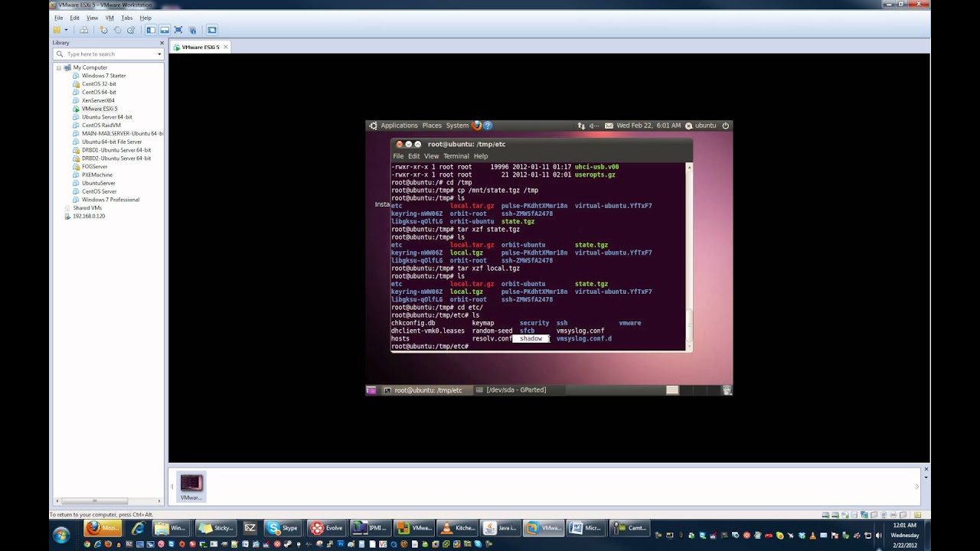
Task: Open VMware Workstation Help menu
Action: [145, 18]
